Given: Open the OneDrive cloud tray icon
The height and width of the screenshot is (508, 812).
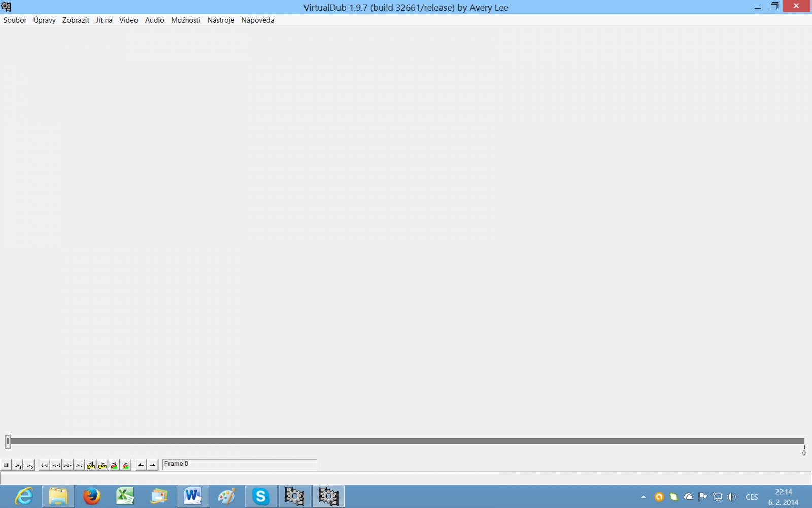Looking at the screenshot, I should pyautogui.click(x=688, y=497).
